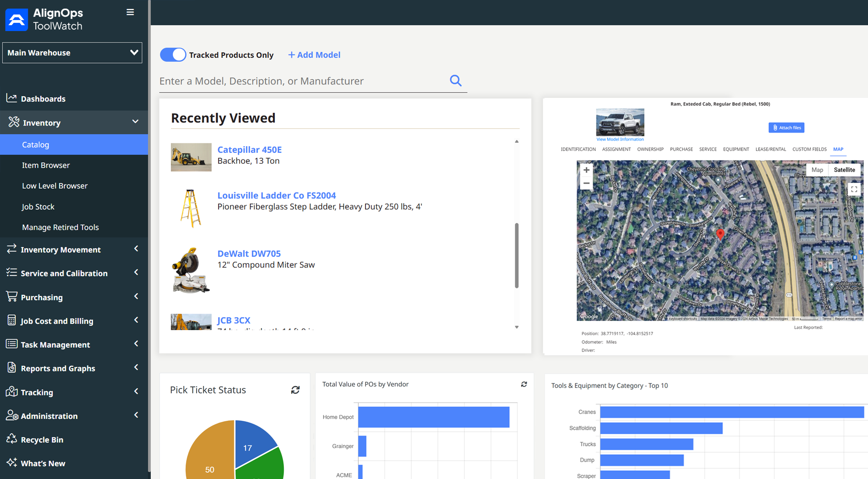868x479 pixels.
Task: Open the Catepillar 450E model
Action: [250, 149]
